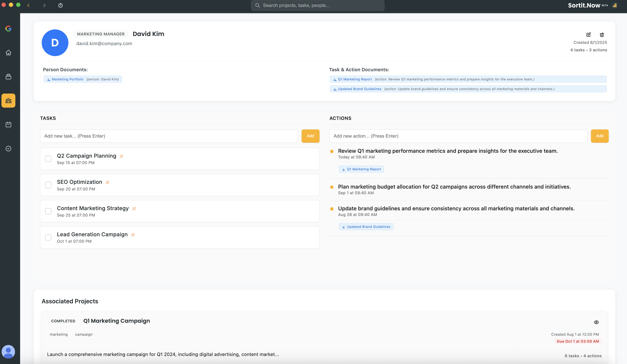The width and height of the screenshot is (627, 364).
Task: Open the Home icon in sidebar
Action: pos(8,52)
